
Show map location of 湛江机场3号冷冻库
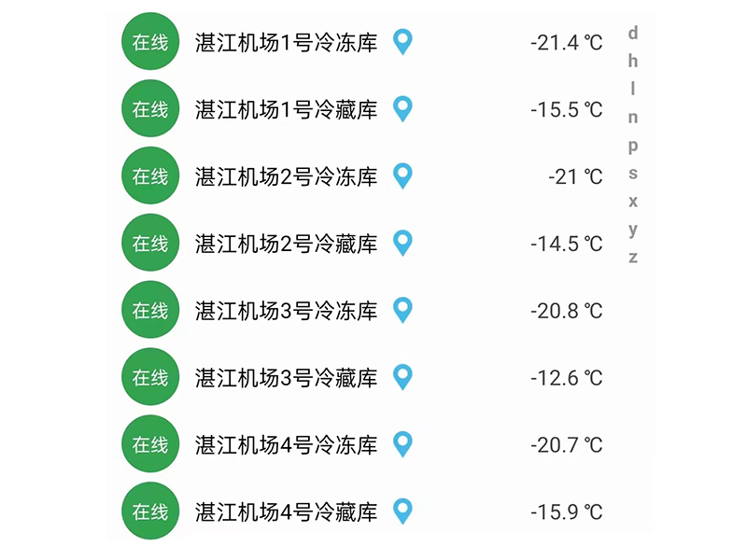point(402,311)
